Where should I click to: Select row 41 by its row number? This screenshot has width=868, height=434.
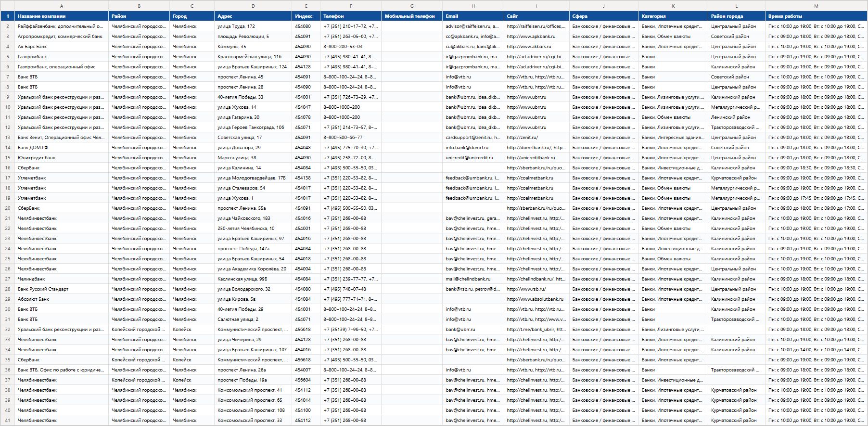(x=8, y=421)
